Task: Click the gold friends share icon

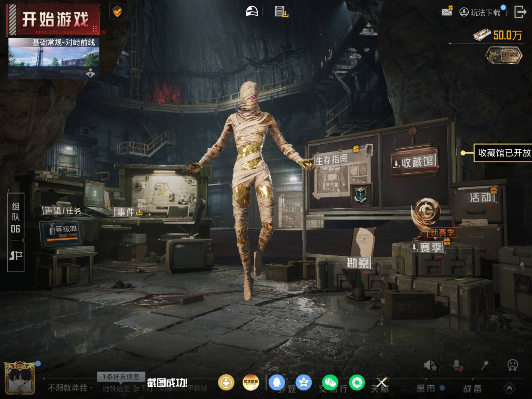Action: pyautogui.click(x=226, y=383)
